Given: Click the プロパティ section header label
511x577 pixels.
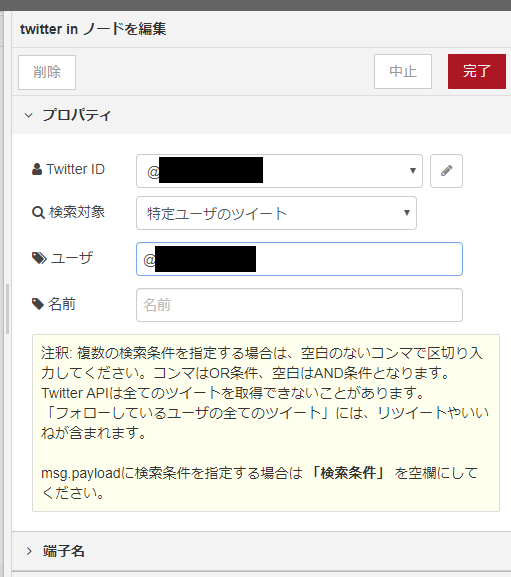Looking at the screenshot, I should pyautogui.click(x=77, y=115).
